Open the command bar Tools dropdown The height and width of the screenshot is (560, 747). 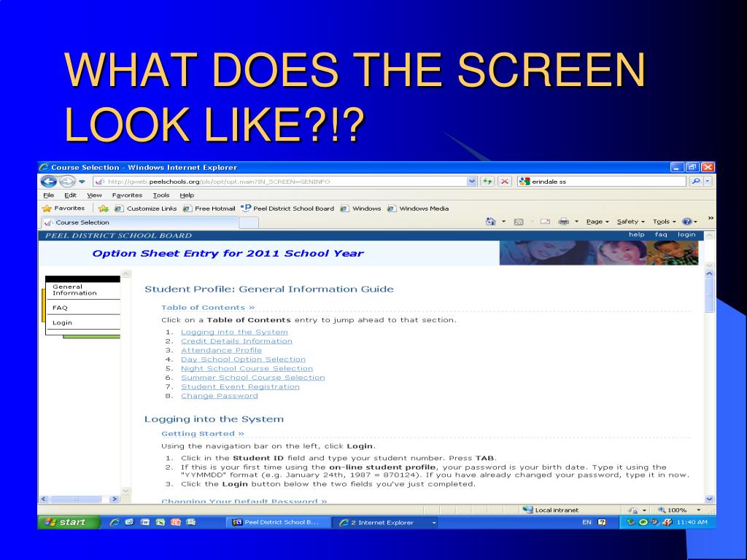(x=664, y=222)
